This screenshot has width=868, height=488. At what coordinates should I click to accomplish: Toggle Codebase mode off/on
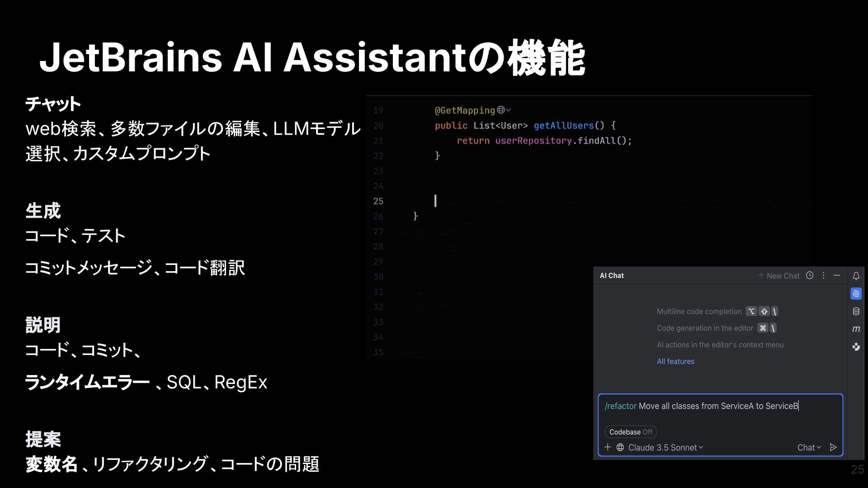(631, 432)
